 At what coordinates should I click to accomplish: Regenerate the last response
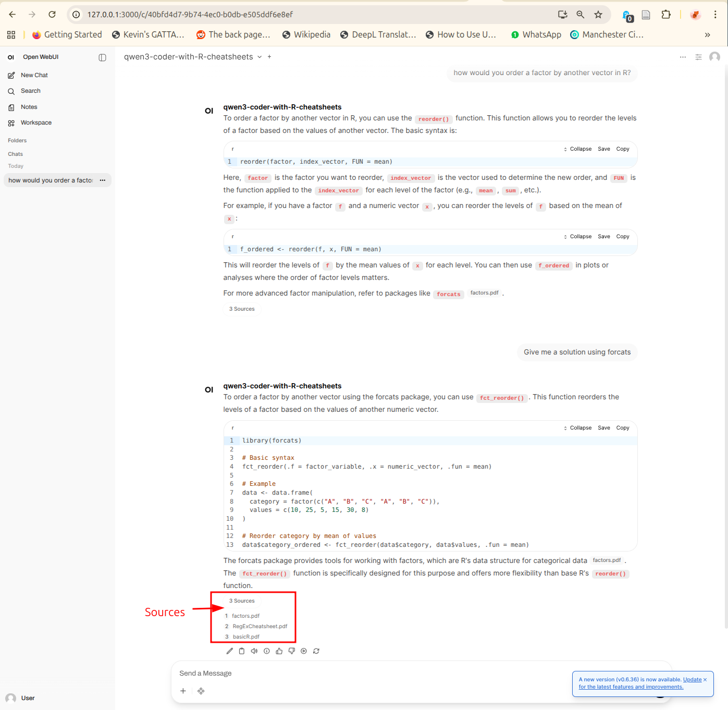click(316, 651)
